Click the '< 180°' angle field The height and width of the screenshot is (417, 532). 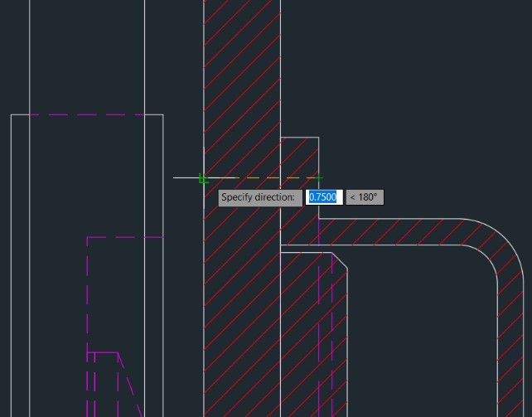pyautogui.click(x=365, y=197)
